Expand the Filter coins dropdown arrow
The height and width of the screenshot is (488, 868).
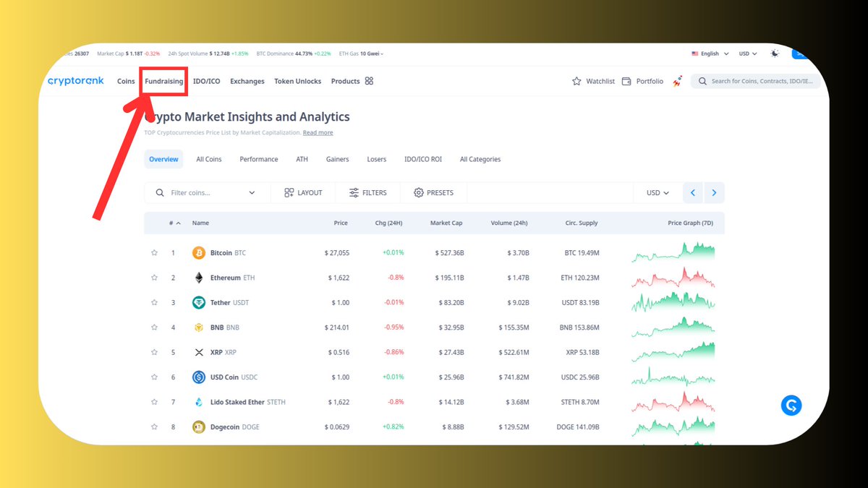252,192
